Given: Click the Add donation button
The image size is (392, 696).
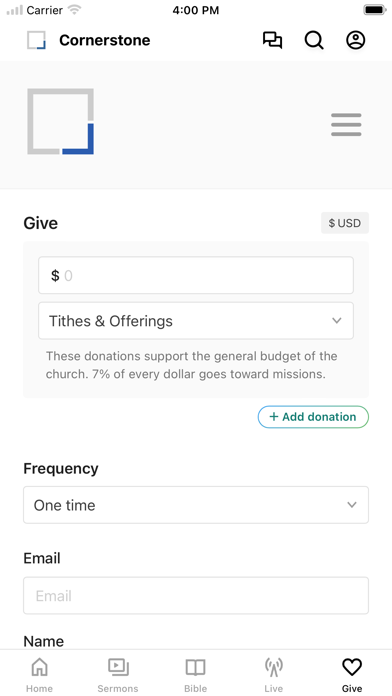Looking at the screenshot, I should (313, 417).
